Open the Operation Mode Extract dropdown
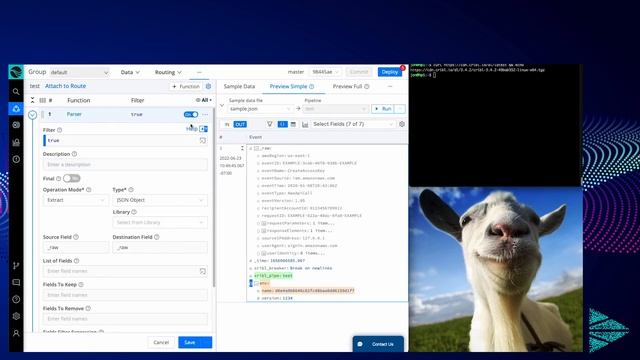Viewport: 640px width, 360px height. pyautogui.click(x=76, y=200)
